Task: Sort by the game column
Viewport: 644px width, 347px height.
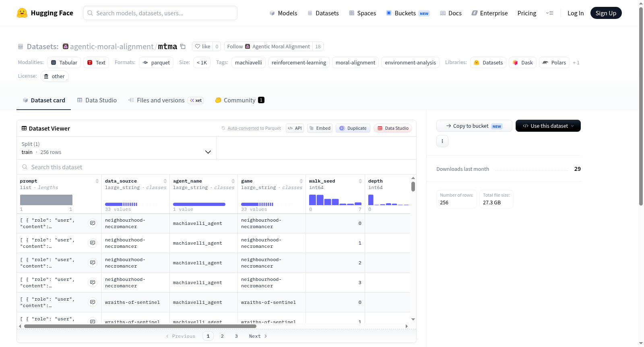Action: [301, 181]
